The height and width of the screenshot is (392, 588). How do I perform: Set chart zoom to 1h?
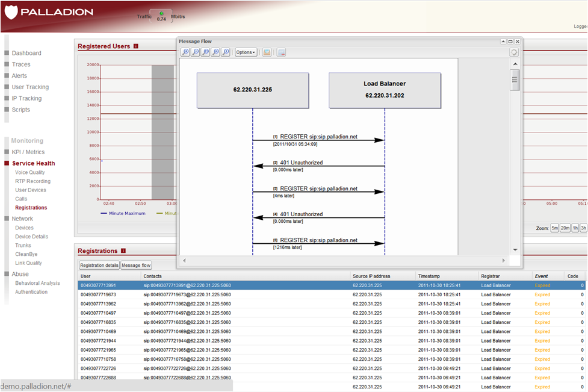[x=575, y=228]
